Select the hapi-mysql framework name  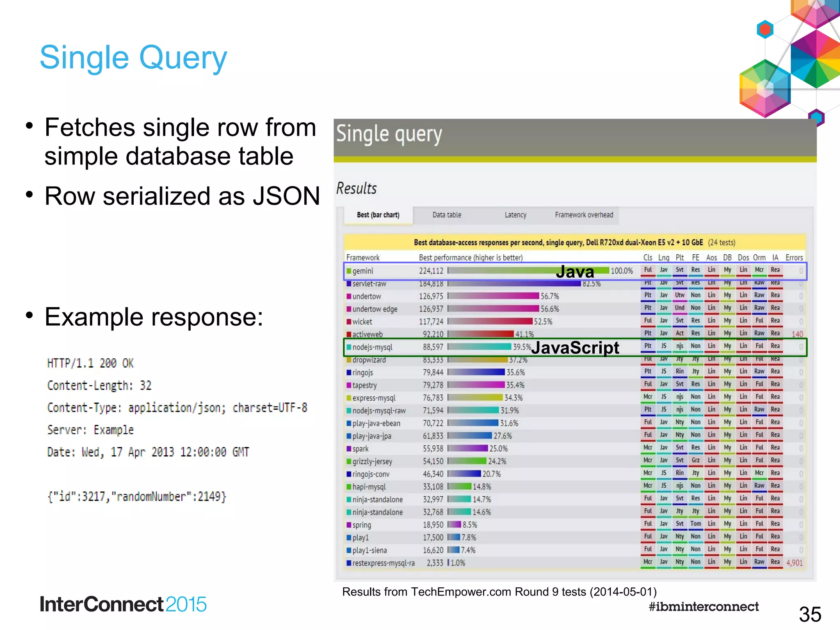pyautogui.click(x=369, y=487)
